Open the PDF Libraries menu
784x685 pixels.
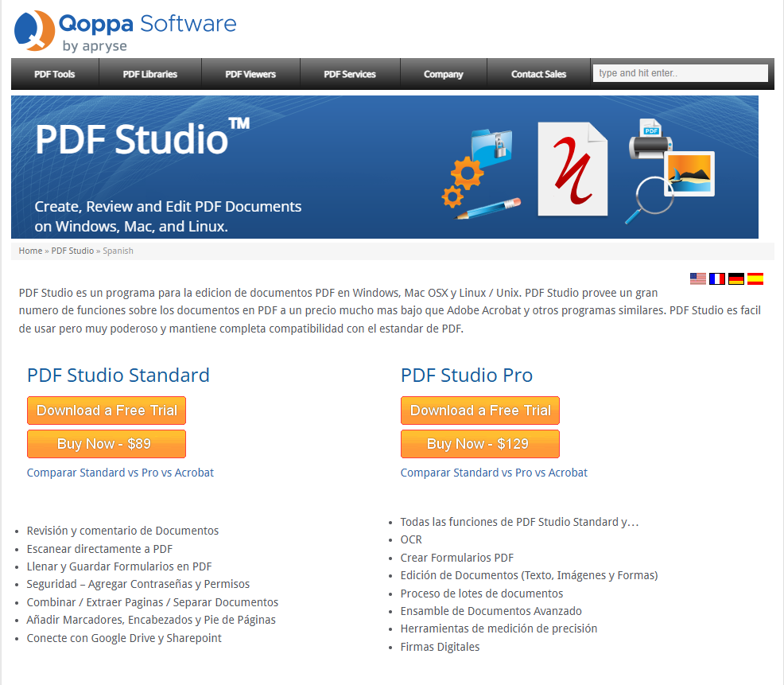coord(149,73)
